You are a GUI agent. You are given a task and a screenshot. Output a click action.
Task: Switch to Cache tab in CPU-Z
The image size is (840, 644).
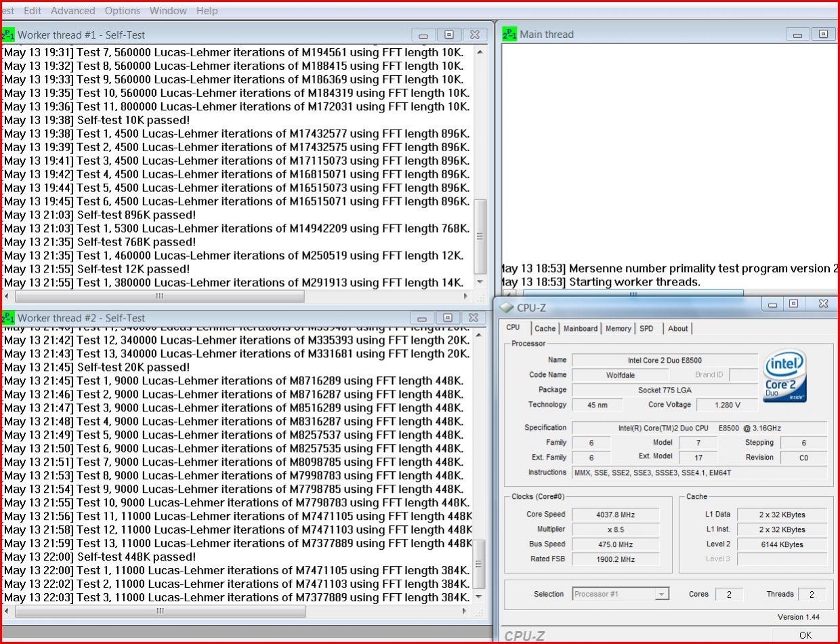[x=545, y=328]
